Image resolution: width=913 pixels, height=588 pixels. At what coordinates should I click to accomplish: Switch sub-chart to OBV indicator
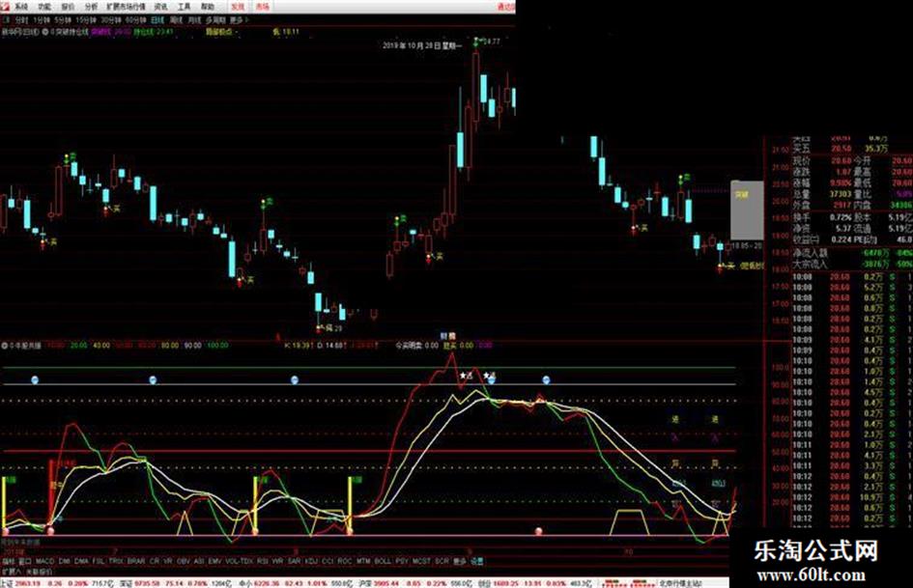point(184,561)
